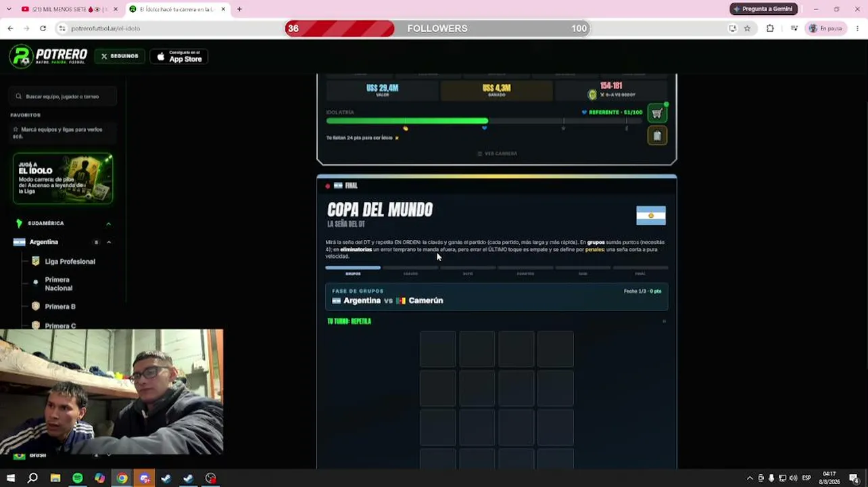Open the volume control in system tray

pyautogui.click(x=793, y=478)
